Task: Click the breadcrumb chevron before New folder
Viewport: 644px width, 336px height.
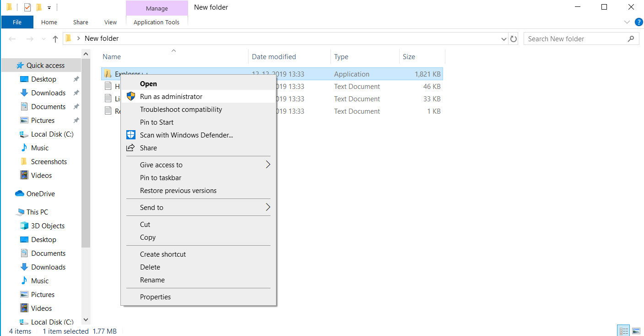Action: click(79, 39)
